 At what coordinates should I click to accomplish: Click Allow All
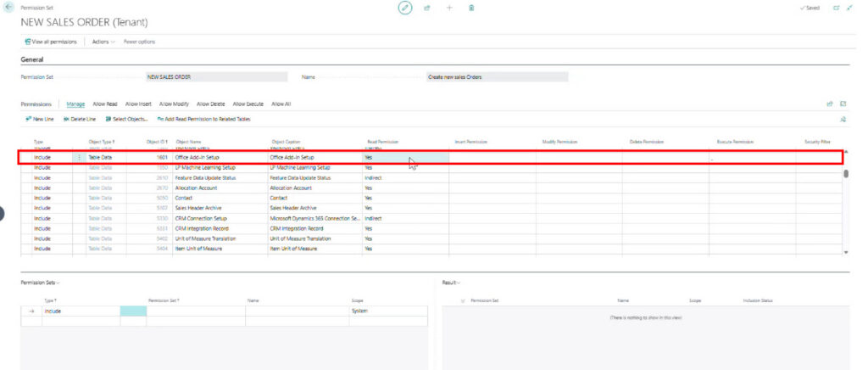click(x=281, y=104)
